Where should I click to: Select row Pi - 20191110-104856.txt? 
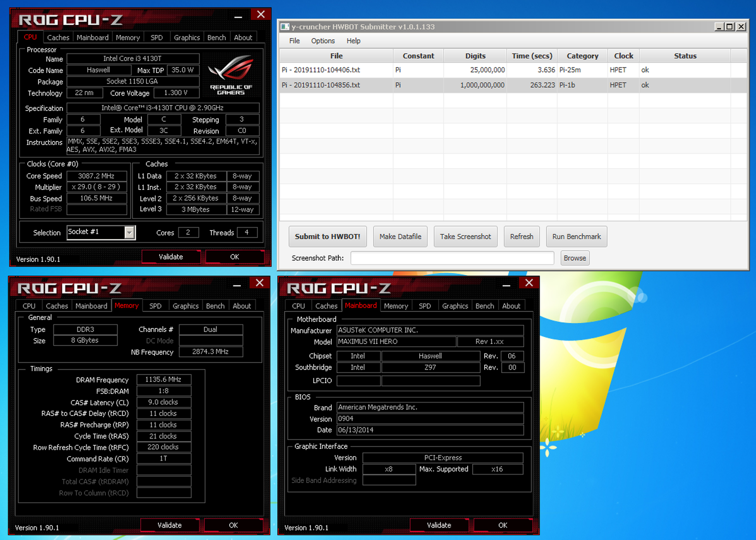tap(513, 85)
